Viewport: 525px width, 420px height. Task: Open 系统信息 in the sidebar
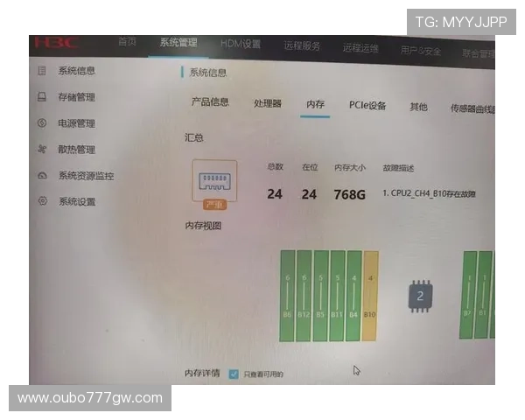click(x=77, y=71)
